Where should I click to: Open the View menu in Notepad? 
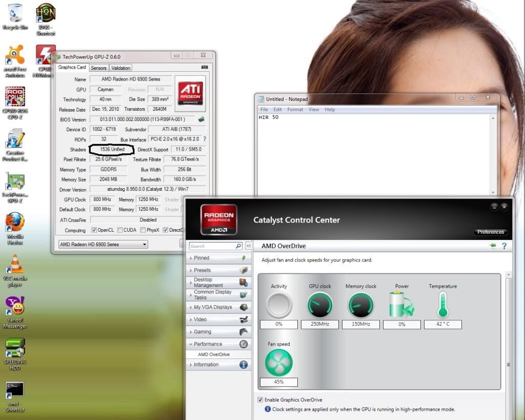(x=314, y=110)
